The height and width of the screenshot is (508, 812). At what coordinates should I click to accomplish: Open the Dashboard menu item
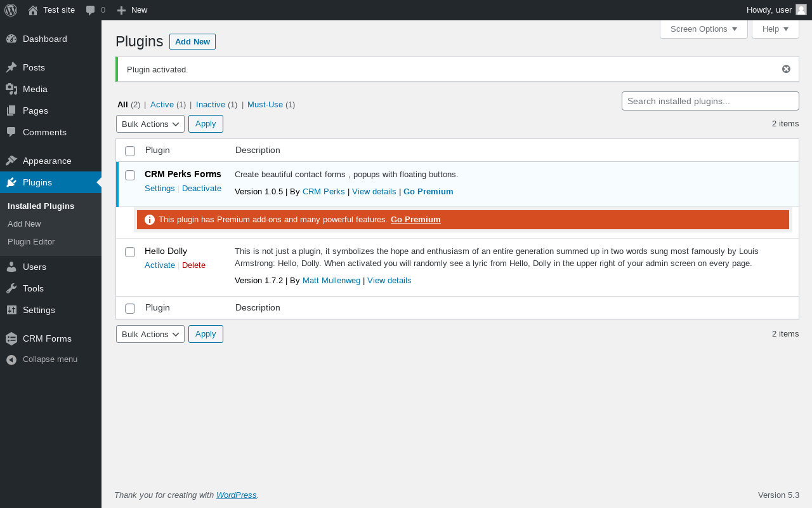[x=51, y=39]
